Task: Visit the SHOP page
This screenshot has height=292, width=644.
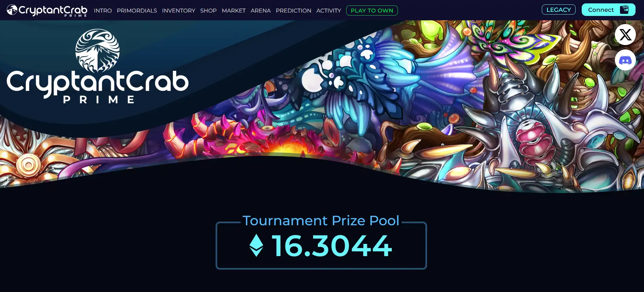Action: click(208, 11)
